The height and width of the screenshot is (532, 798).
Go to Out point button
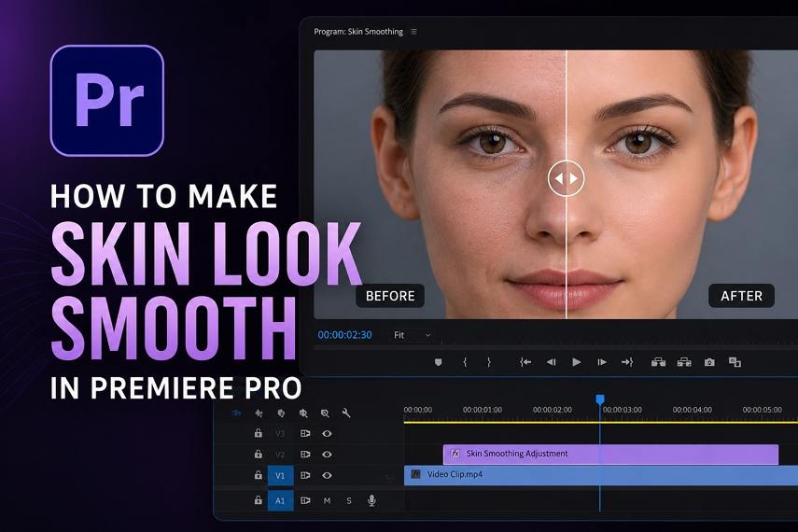(627, 362)
